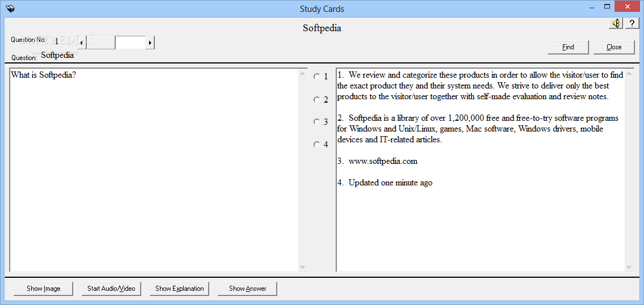Select answer radio button 1
This screenshot has height=305, width=644.
click(317, 76)
